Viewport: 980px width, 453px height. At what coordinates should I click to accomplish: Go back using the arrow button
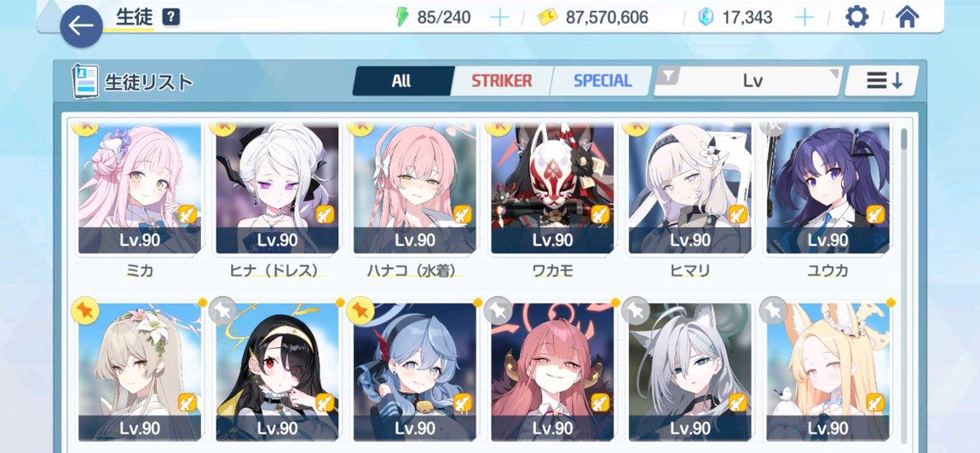pos(81,26)
